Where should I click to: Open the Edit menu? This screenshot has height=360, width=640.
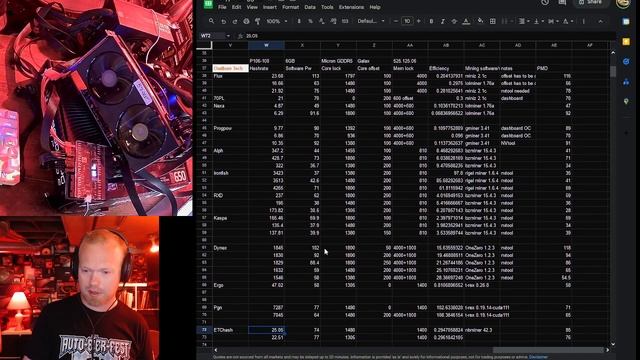(x=236, y=7)
